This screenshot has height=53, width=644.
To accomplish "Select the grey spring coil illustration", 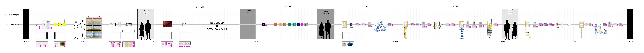I will pyautogui.click(x=582, y=33).
